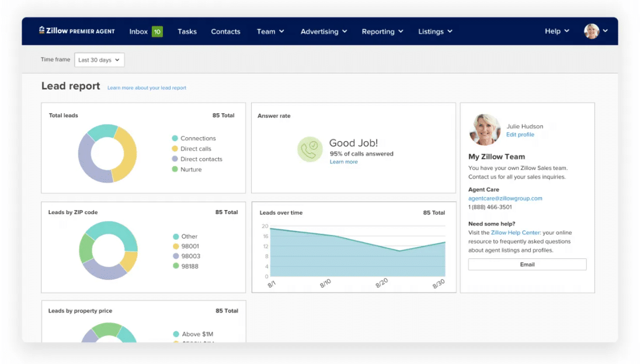Screen dimensions: 640x364
Task: Open the profile avatar in the navigation bar
Action: pos(592,31)
